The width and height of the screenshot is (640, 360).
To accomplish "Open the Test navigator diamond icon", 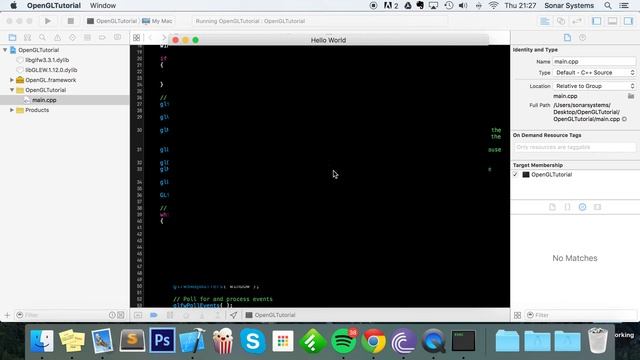I will point(72,38).
